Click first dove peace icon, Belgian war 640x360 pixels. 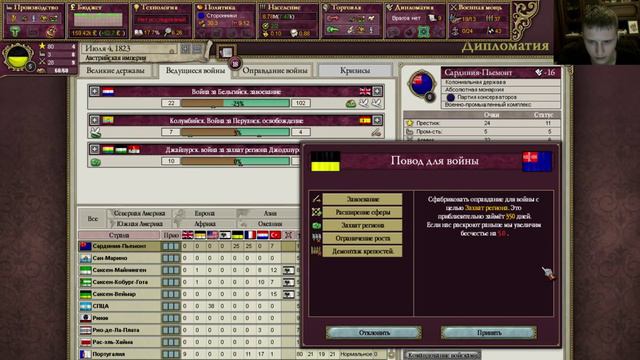tap(363, 104)
